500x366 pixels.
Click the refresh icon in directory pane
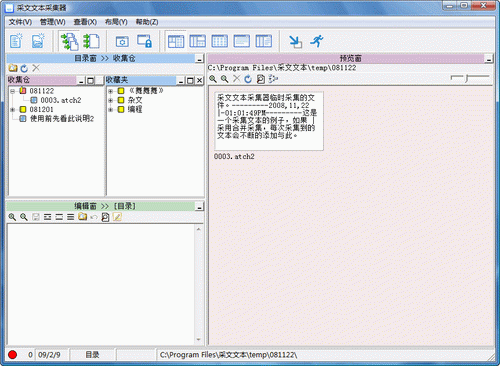point(24,68)
